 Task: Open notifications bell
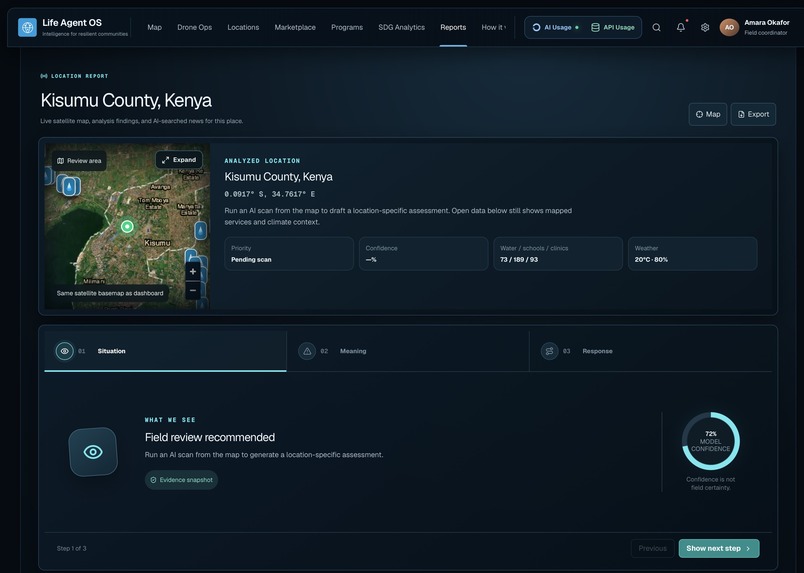coord(680,28)
